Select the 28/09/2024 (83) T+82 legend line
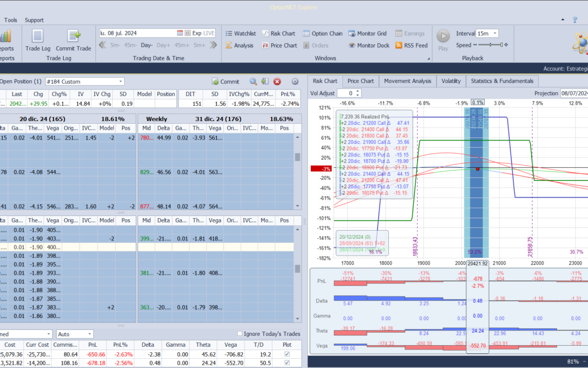Screen dimensions: 588x368 point(362,243)
